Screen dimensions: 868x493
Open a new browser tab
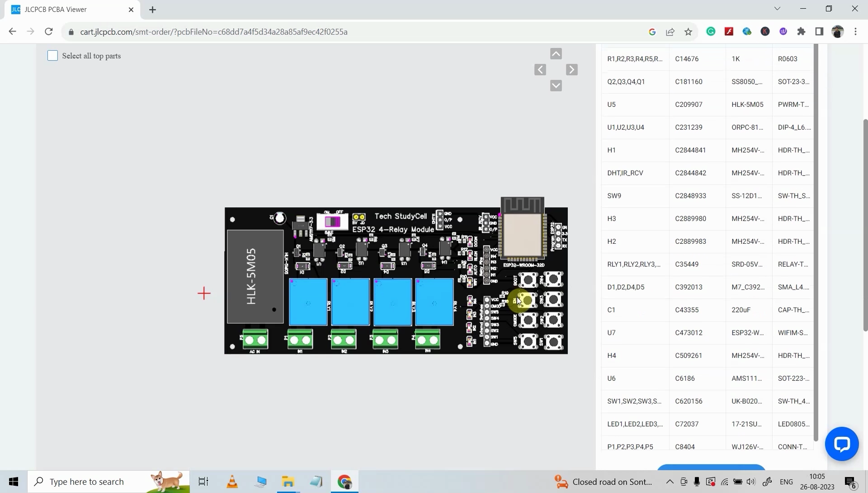point(152,9)
